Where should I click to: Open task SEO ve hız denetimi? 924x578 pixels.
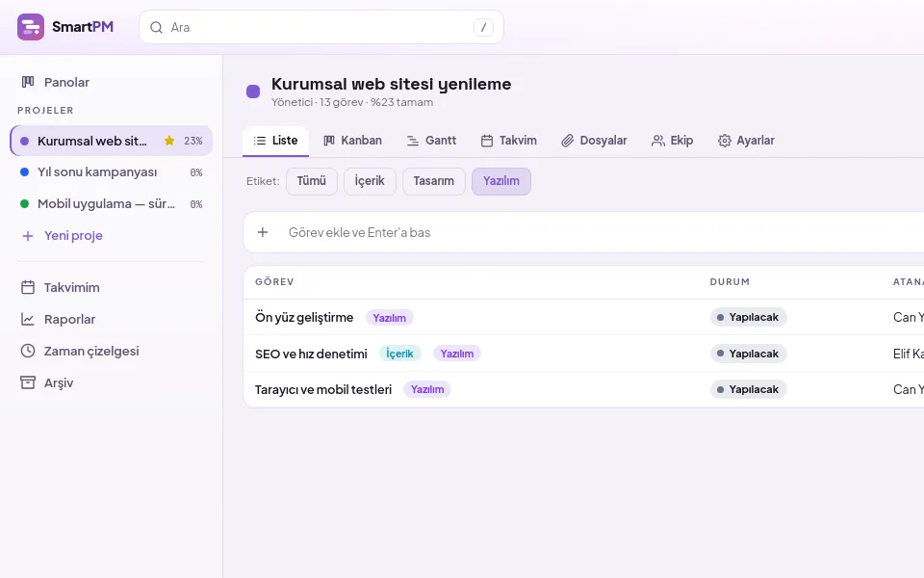[311, 354]
